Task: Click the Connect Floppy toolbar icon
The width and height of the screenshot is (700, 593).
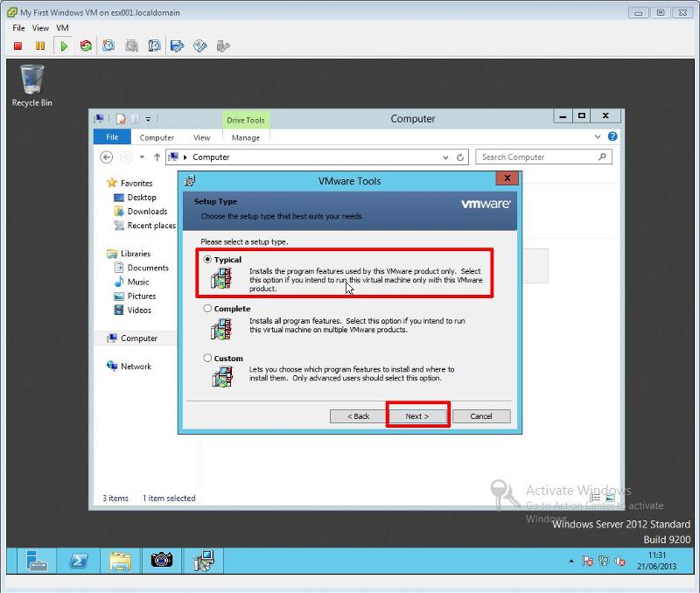Action: (178, 46)
